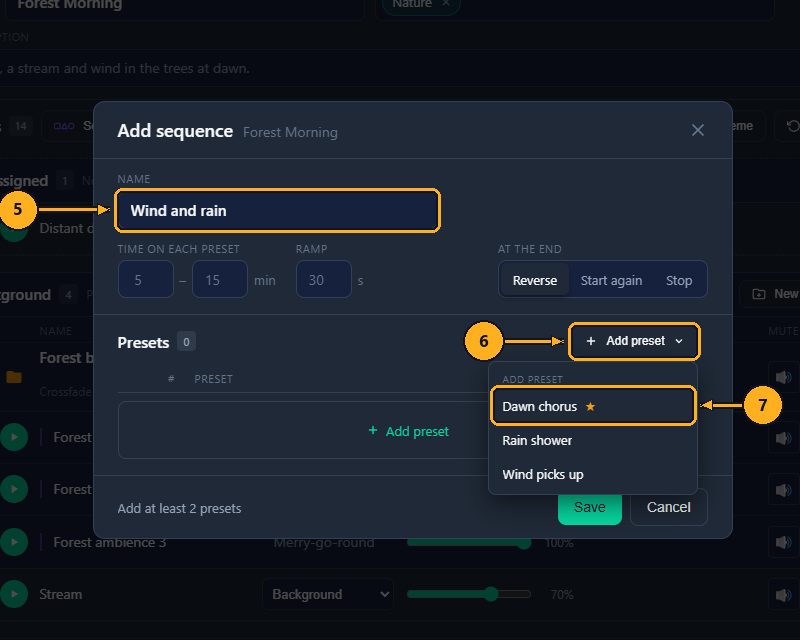Click the Cancel button
Screen dimensions: 800x640
668,507
